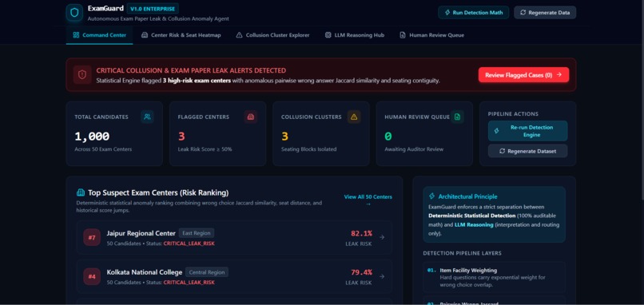Click the Total Candidates people icon
Image resolution: width=644 pixels, height=305 pixels.
(x=147, y=117)
